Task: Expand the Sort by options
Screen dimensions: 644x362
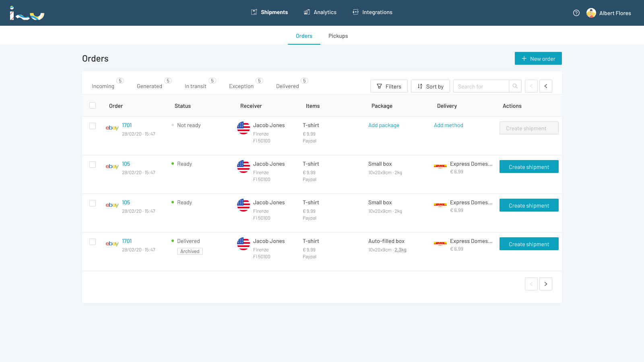Action: click(430, 86)
